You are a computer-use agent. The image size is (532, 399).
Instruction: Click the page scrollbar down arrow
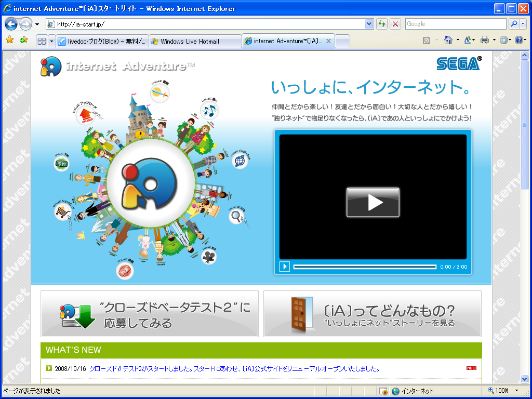pos(524,379)
